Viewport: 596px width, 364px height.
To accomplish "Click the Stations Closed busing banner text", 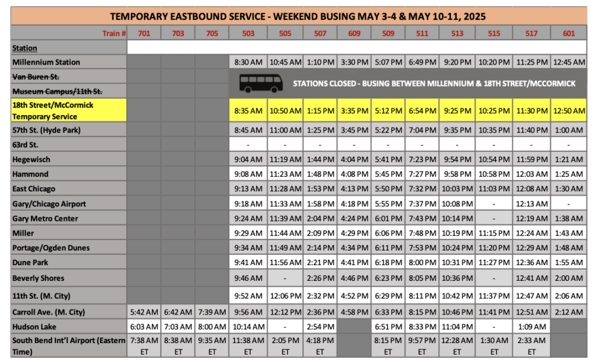I will (434, 84).
